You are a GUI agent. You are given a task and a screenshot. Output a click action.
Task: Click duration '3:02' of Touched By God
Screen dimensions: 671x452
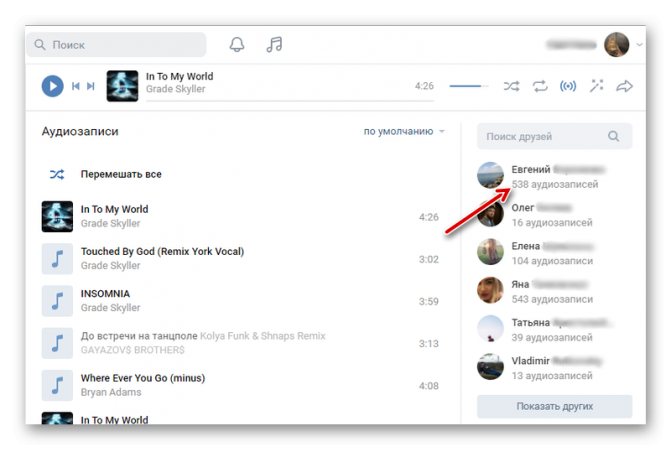[x=428, y=259]
